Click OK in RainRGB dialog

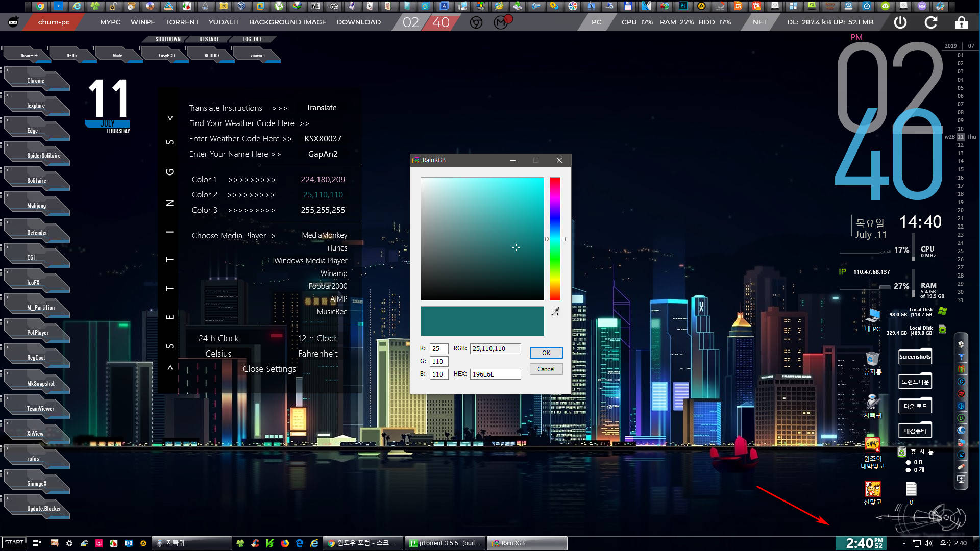(546, 353)
